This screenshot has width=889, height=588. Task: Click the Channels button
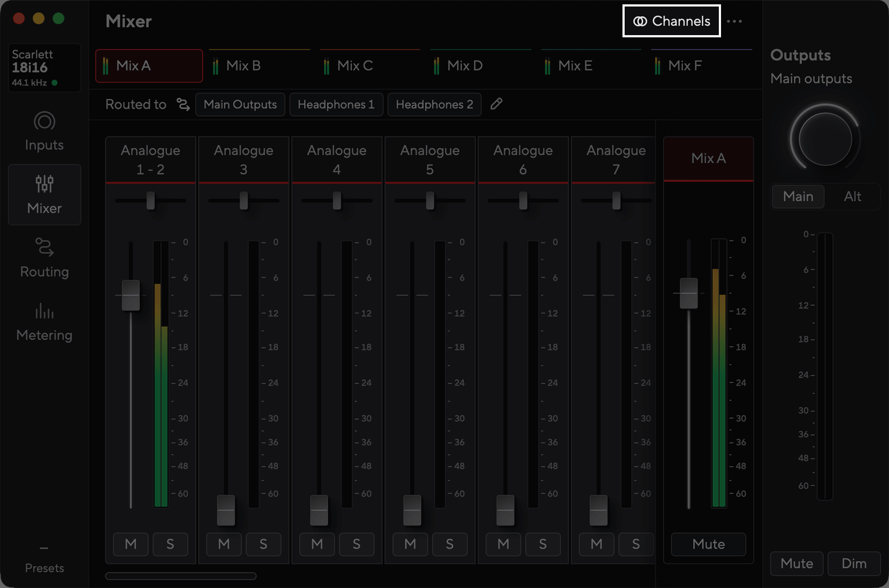coord(672,21)
